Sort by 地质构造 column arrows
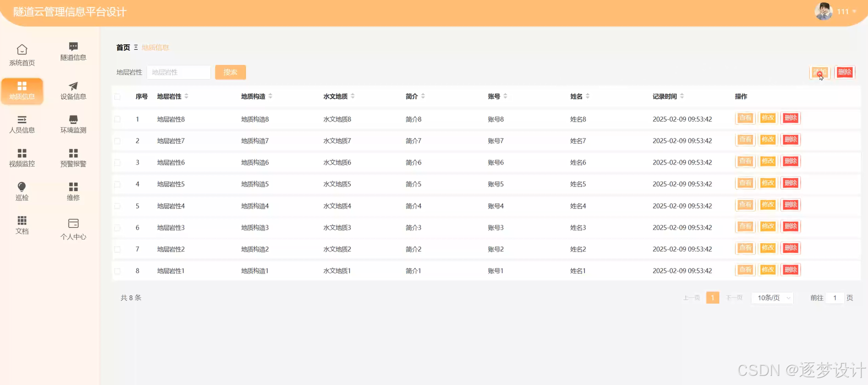The image size is (868, 385). 270,96
